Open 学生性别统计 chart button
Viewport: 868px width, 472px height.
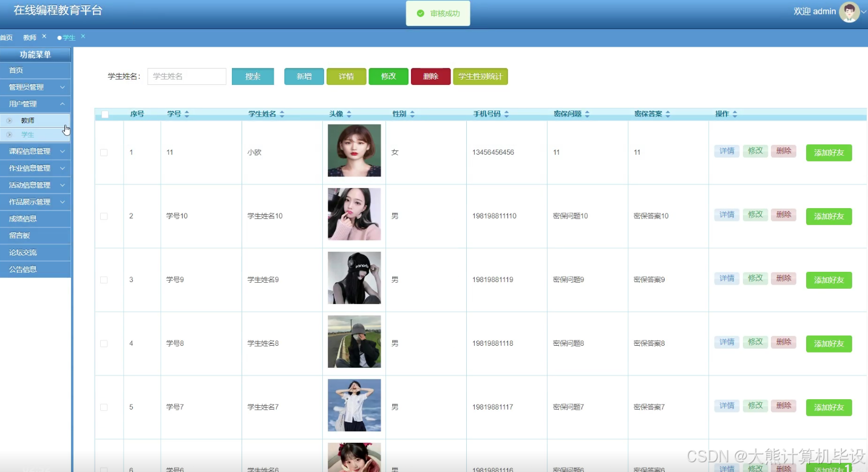pyautogui.click(x=480, y=76)
